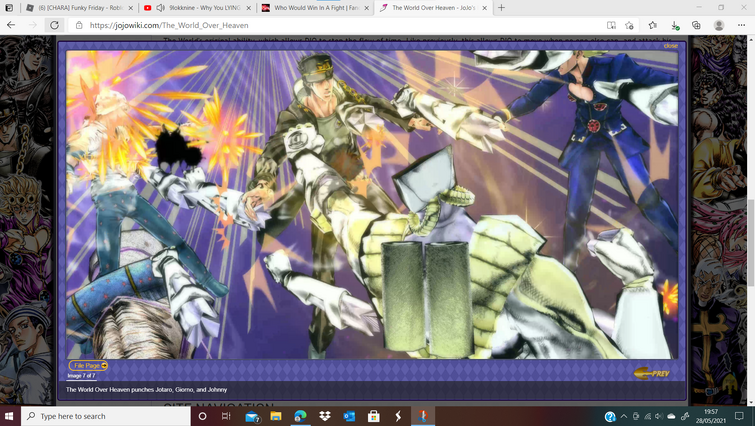
Task: Open the Collections panel
Action: [696, 25]
